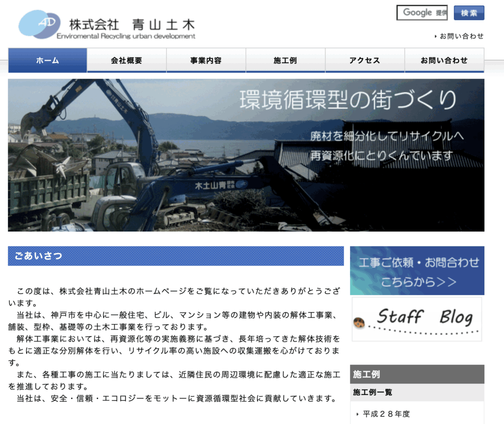Open the 会社概要 navigation tab
Image resolution: width=504 pixels, height=424 pixels.
point(126,60)
